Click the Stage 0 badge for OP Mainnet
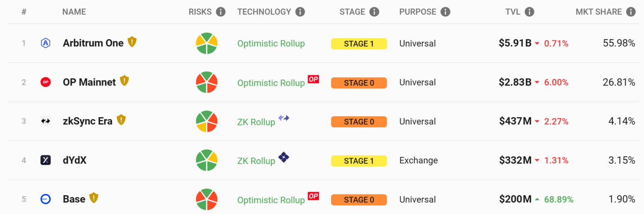This screenshot has width=644, height=214. [x=359, y=83]
